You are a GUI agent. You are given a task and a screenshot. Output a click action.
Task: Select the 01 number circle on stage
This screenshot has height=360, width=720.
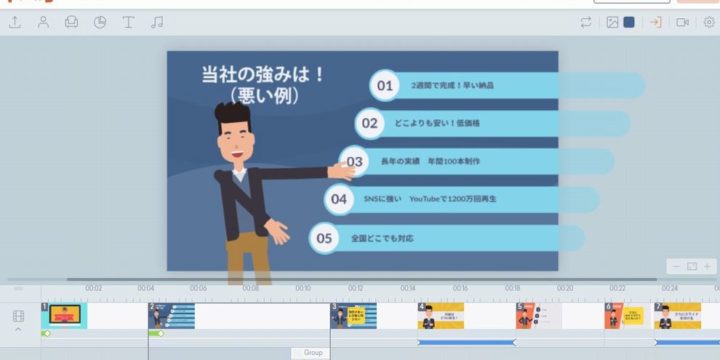point(385,85)
